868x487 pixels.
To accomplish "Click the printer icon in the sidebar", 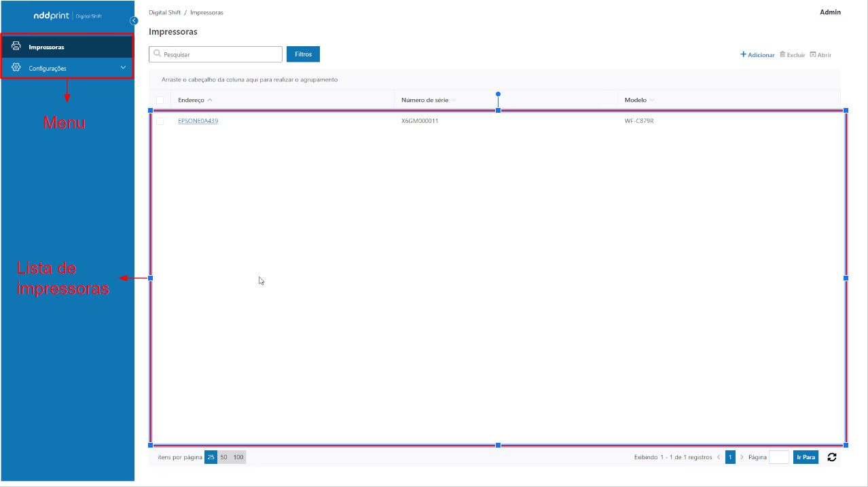I will 16,47.
